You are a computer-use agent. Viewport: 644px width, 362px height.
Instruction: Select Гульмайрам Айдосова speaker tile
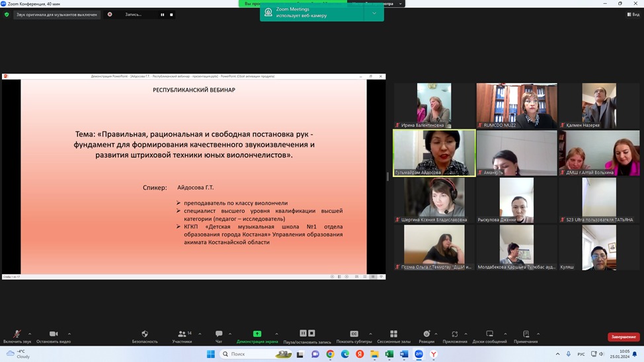pyautogui.click(x=434, y=153)
